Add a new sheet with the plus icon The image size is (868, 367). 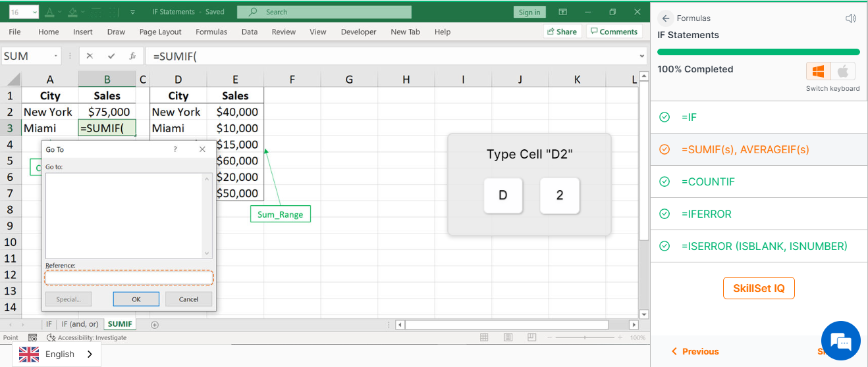[x=155, y=324]
